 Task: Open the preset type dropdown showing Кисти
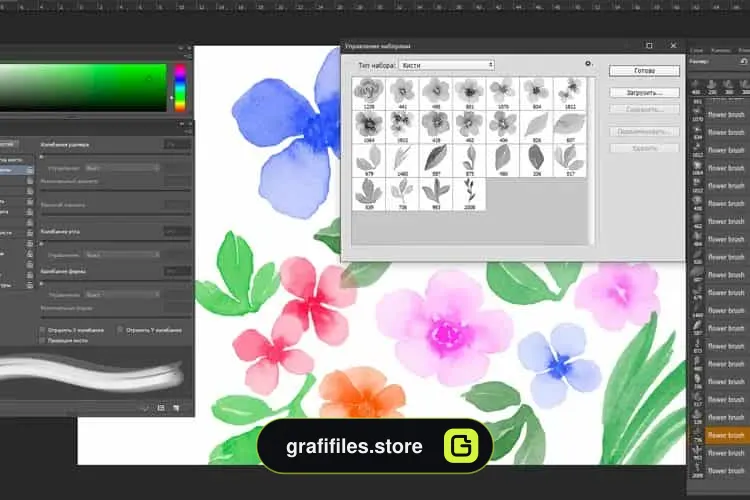(x=447, y=65)
